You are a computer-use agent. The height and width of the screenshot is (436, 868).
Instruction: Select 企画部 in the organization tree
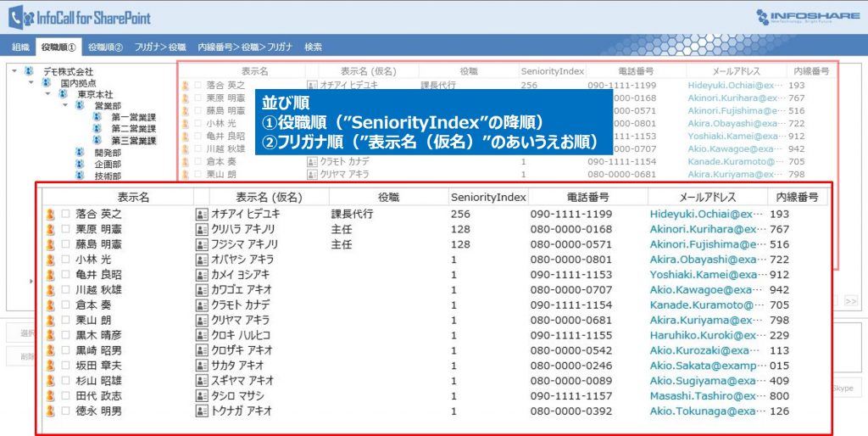click(x=108, y=164)
